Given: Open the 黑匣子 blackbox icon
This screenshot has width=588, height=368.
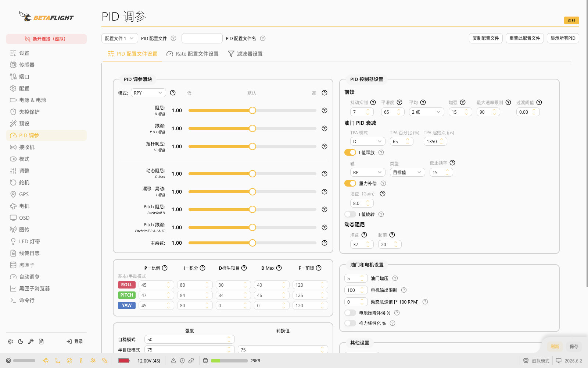Looking at the screenshot, I should pyautogui.click(x=13, y=265).
